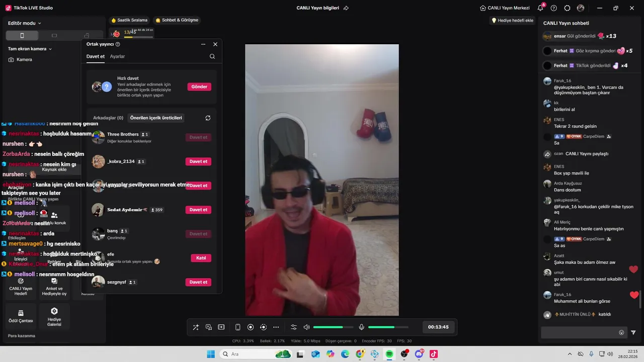
Task: Open the chat filter icon
Action: tap(633, 332)
